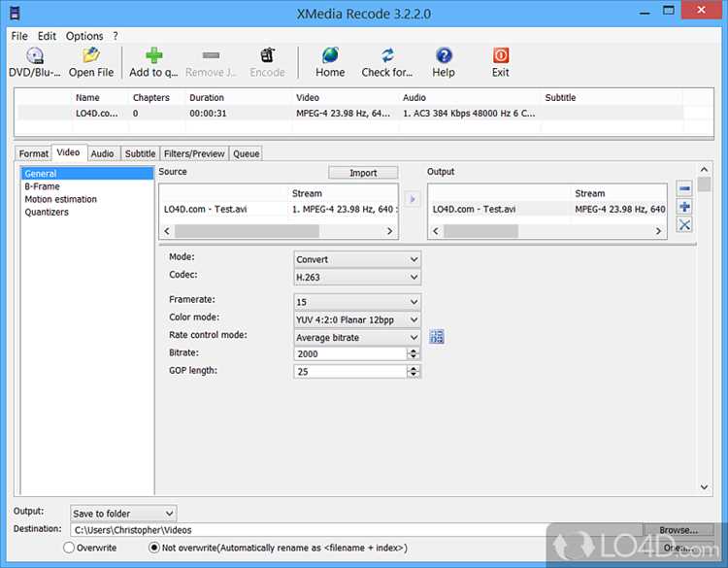
Task: Switch to the Format tab
Action: tap(33, 153)
